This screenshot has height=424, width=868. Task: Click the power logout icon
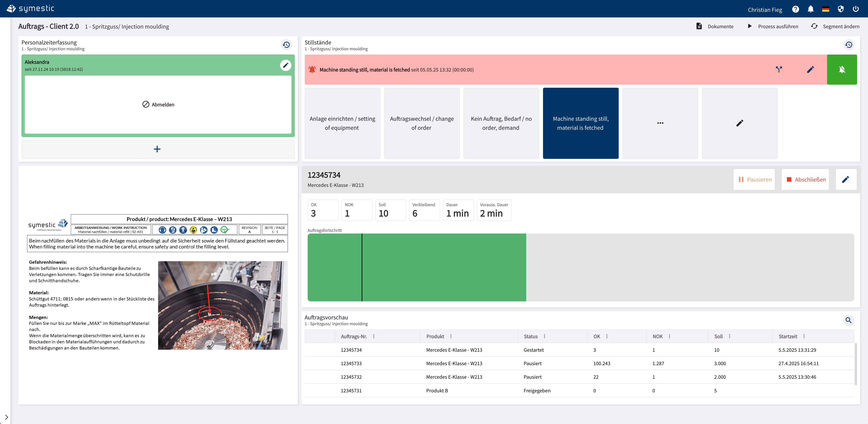coord(856,9)
